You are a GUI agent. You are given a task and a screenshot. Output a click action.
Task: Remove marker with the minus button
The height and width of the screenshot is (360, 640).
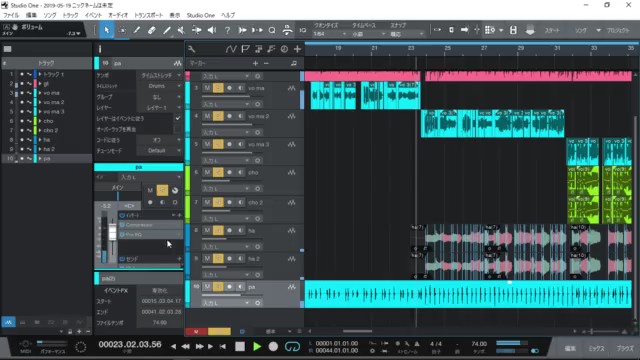click(x=266, y=63)
